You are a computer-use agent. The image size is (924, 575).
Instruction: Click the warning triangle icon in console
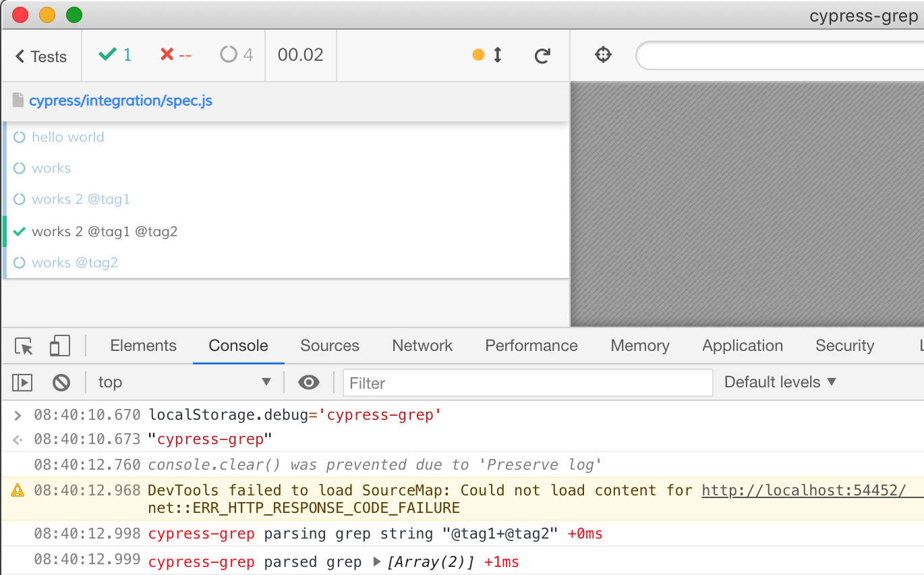[18, 491]
